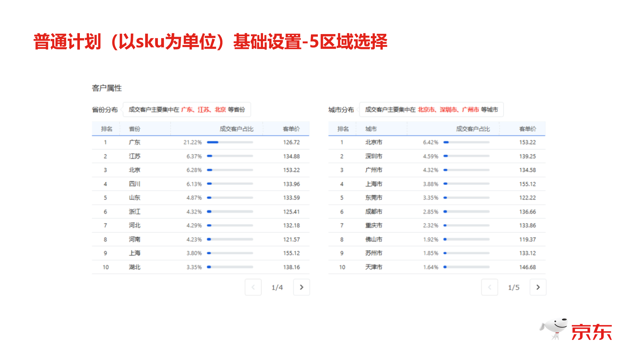The height and width of the screenshot is (362, 644).
Task: Sort city table by 客单价 header
Action: tap(528, 129)
